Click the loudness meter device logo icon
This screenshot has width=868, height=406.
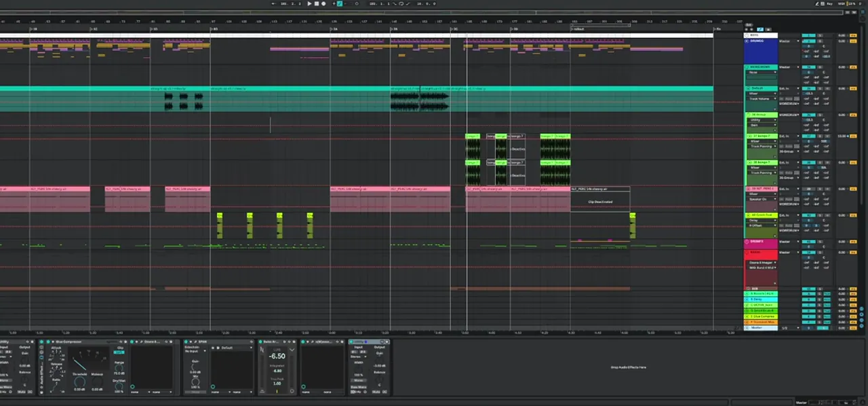click(262, 350)
